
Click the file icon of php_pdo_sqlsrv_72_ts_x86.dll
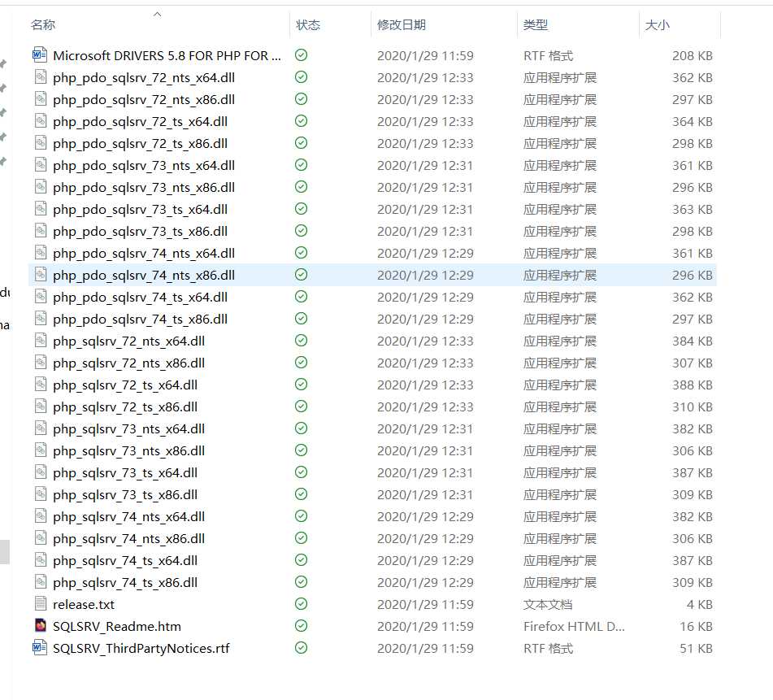coord(41,143)
